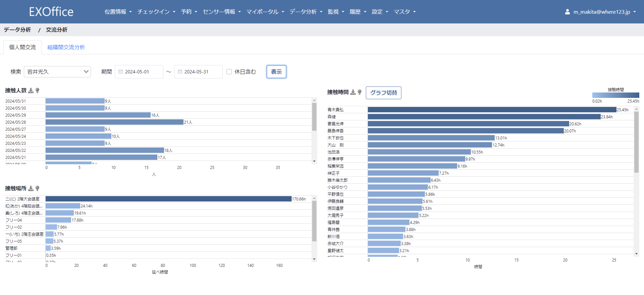Click the 表示 button
This screenshot has width=644, height=295.
pyautogui.click(x=276, y=72)
